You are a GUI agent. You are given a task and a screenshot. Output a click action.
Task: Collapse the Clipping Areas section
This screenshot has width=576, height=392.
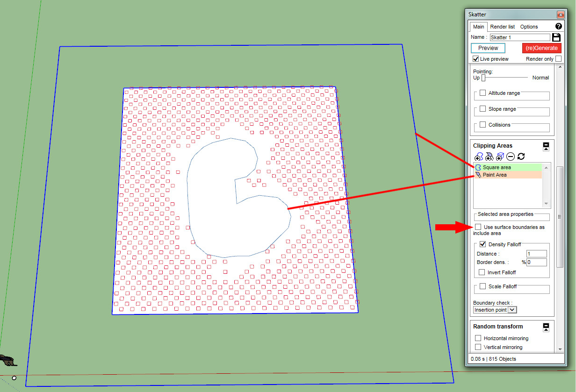point(546,146)
